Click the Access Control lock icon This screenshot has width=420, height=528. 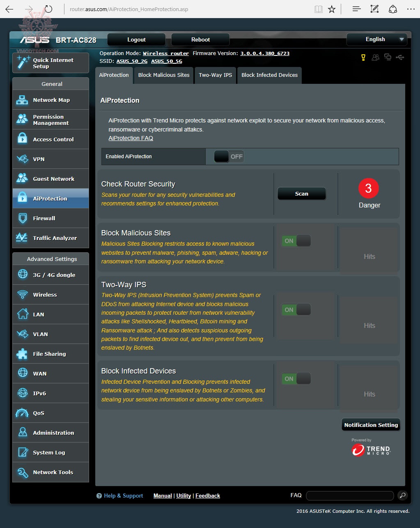(22, 139)
